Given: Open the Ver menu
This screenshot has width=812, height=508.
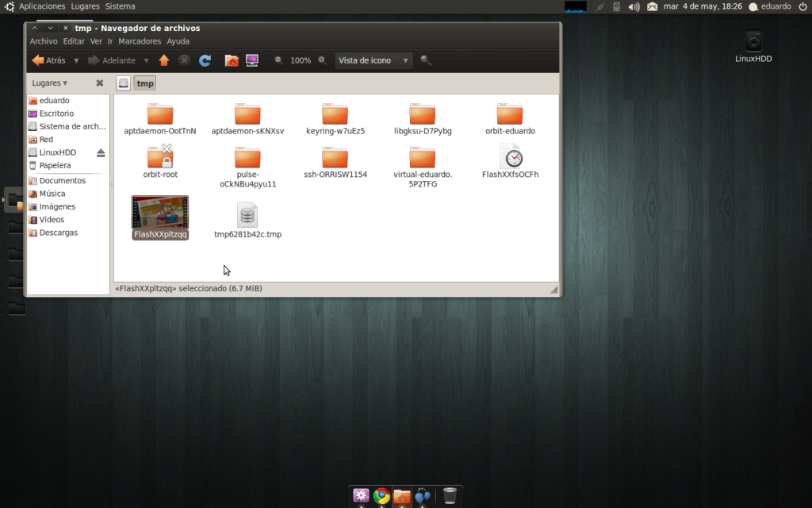Looking at the screenshot, I should point(96,41).
